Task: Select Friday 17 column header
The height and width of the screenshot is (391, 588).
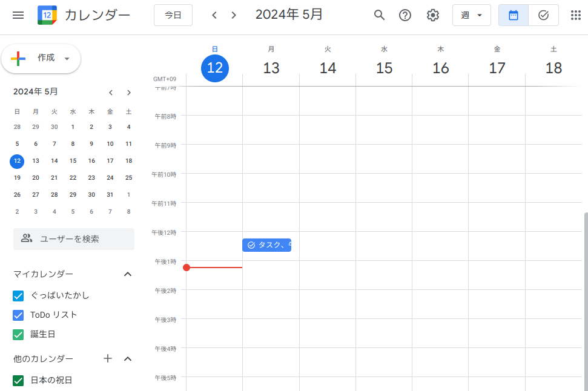Action: click(x=497, y=68)
